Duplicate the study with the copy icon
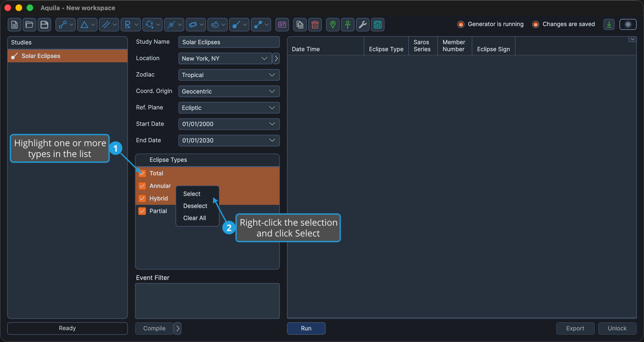 (300, 25)
